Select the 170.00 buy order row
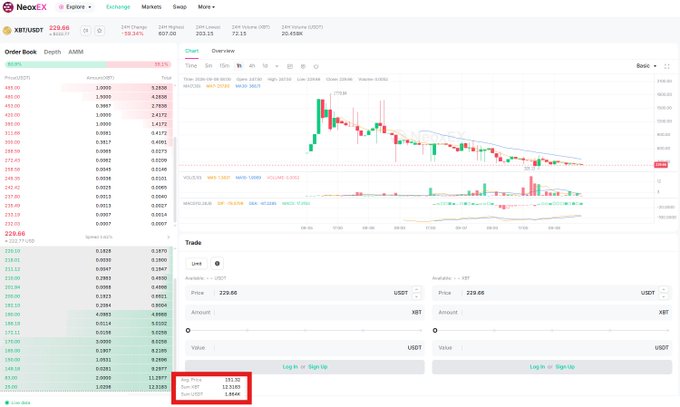Viewport: 680px width, 407px height. [x=88, y=341]
